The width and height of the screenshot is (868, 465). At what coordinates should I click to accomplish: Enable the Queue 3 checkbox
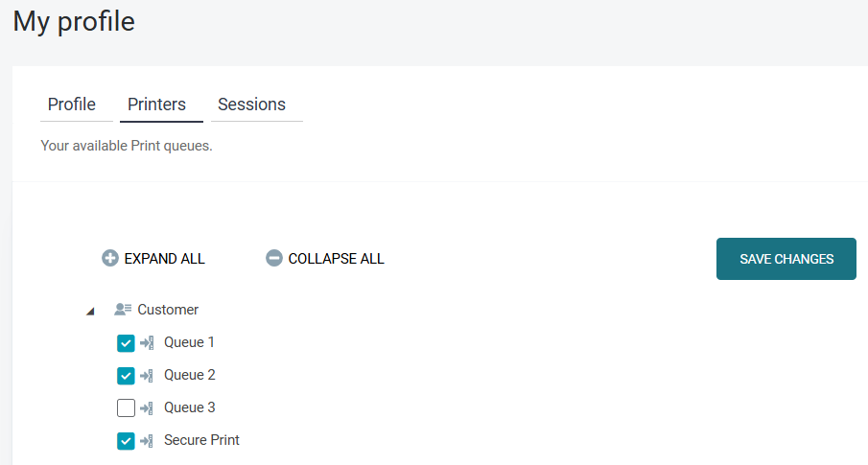[x=126, y=408]
